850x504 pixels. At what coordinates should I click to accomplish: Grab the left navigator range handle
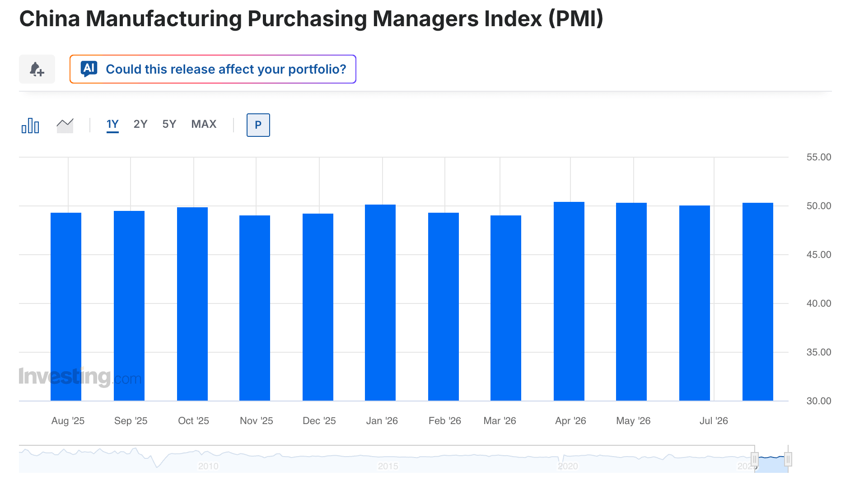click(754, 459)
